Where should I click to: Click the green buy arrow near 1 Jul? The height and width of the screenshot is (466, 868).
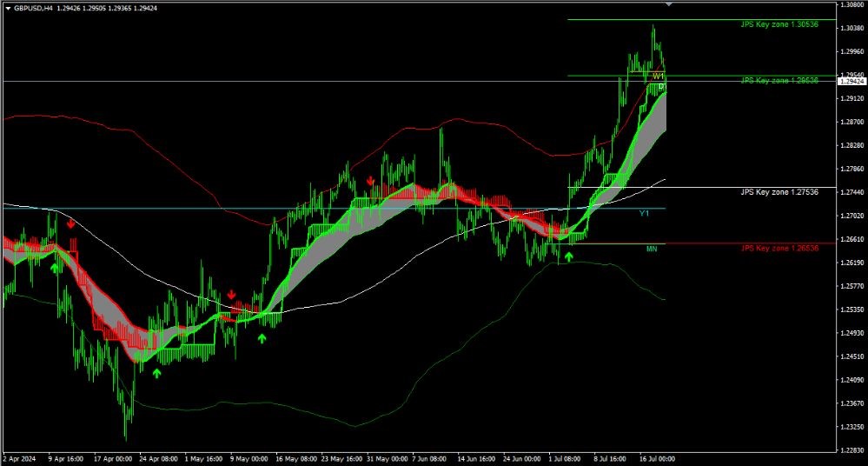[568, 256]
